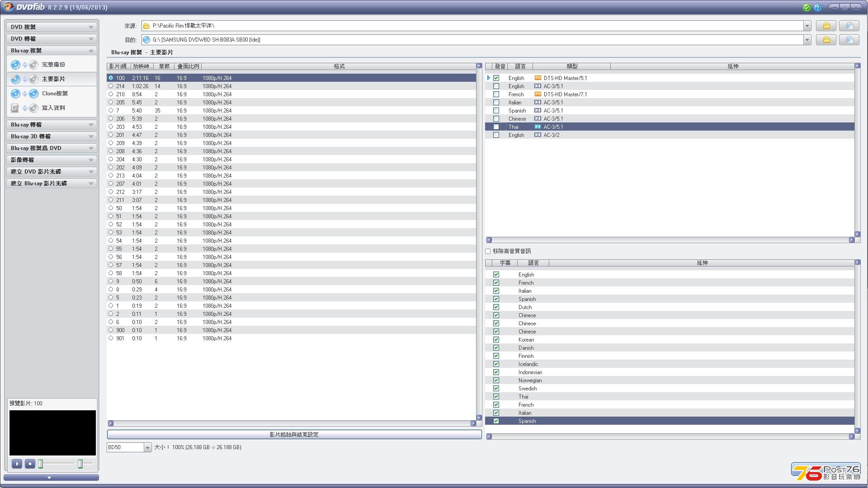Browse destination with the lower folder icon
868x488 pixels.
[826, 40]
